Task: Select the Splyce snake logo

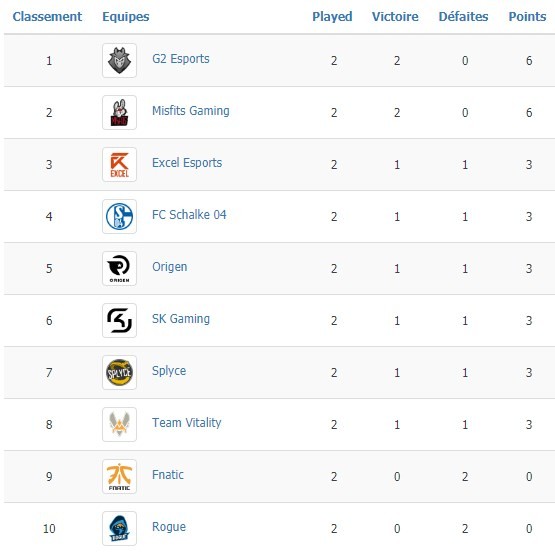Action: coord(119,373)
